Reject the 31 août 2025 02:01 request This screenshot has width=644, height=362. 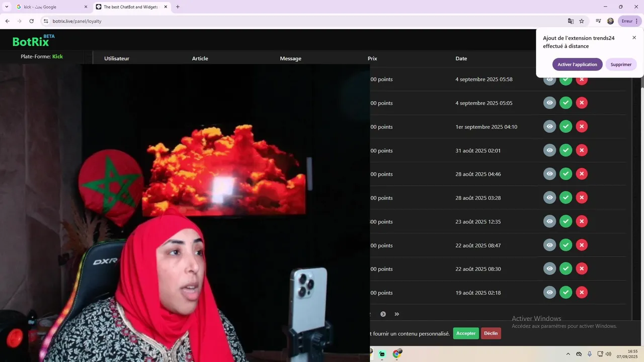click(582, 150)
